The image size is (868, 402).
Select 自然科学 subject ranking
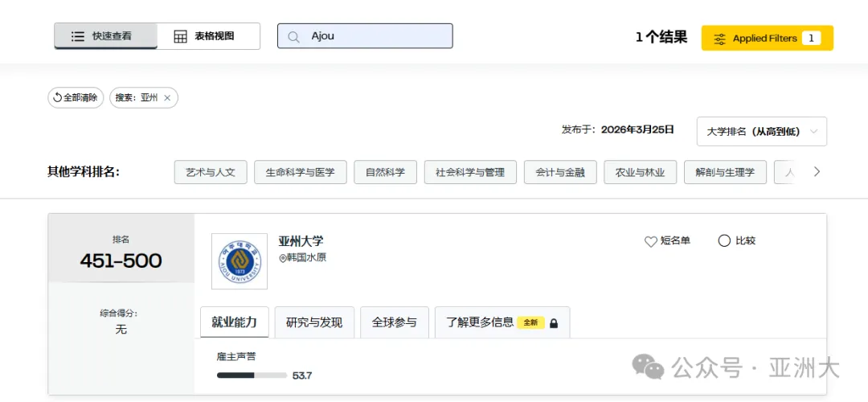pyautogui.click(x=385, y=172)
